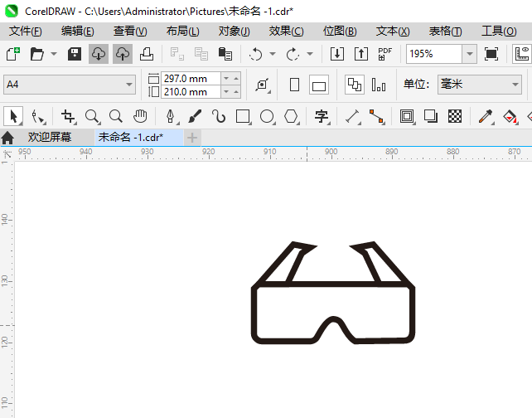Select landscape page orientation
Image resolution: width=532 pixels, height=418 pixels.
click(x=319, y=85)
